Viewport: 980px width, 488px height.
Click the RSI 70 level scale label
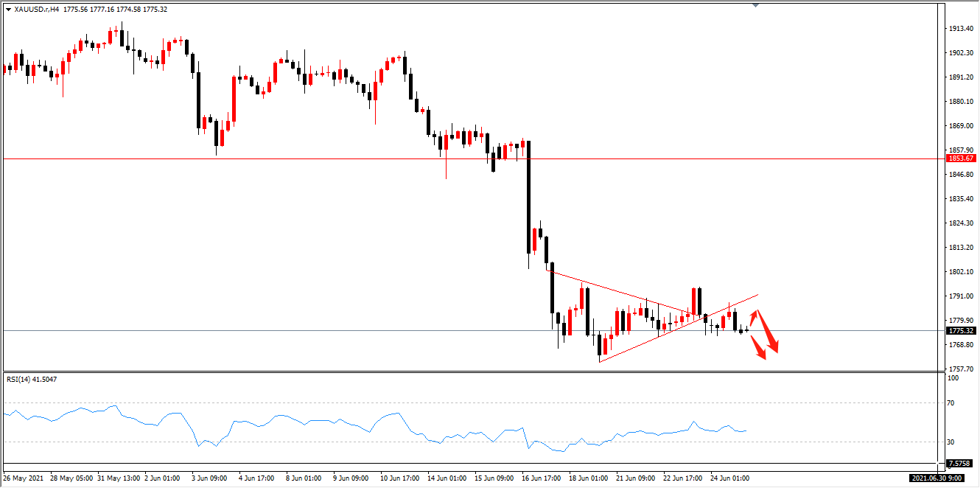952,403
